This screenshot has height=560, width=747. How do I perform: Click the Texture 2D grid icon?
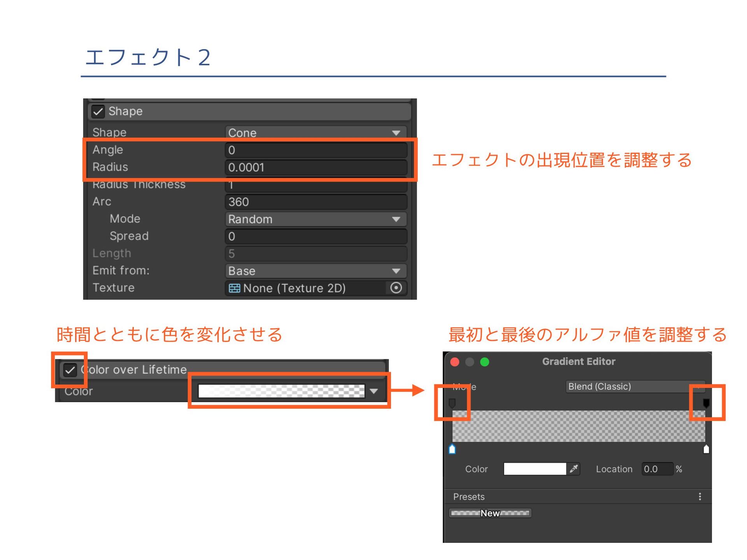[234, 288]
